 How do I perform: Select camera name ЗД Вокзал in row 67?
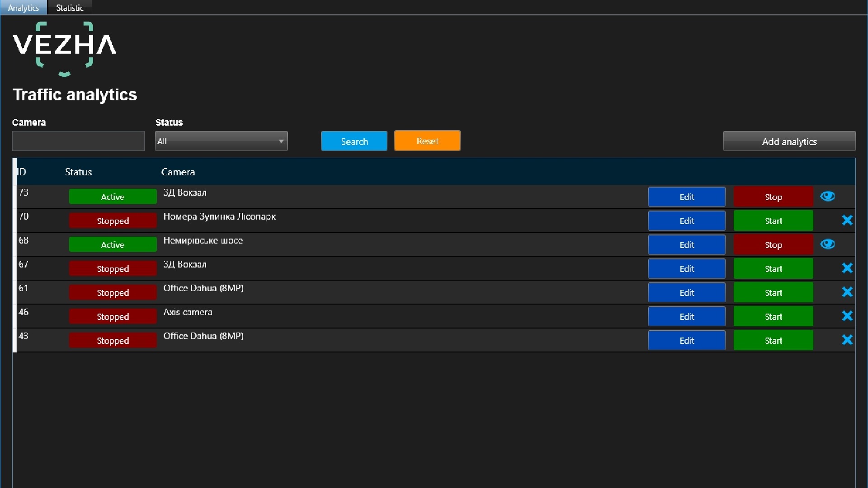185,264
